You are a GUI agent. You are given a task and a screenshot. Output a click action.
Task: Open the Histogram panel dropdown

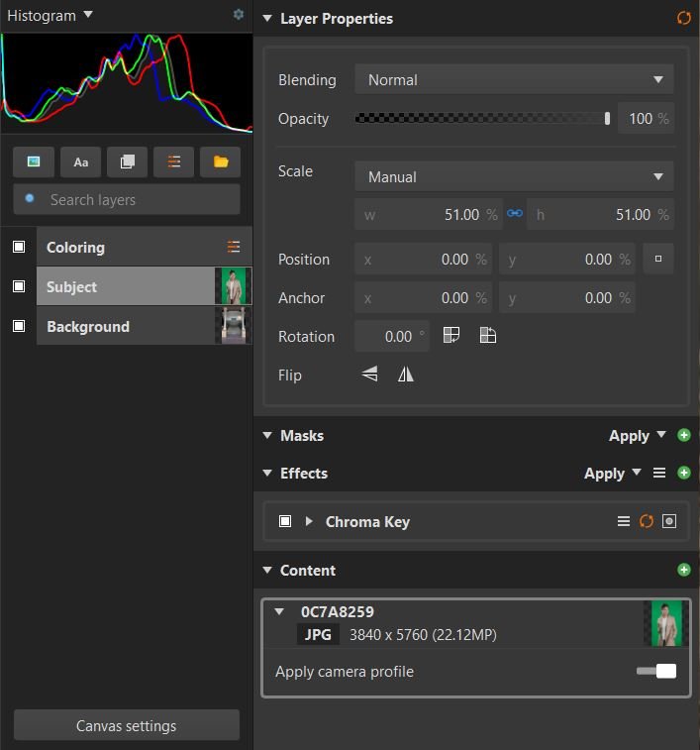pyautogui.click(x=88, y=14)
